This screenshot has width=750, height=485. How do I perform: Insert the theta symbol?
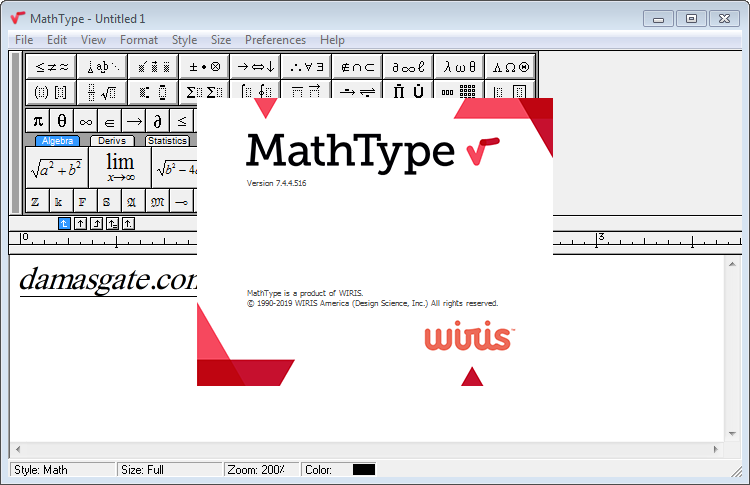point(62,121)
